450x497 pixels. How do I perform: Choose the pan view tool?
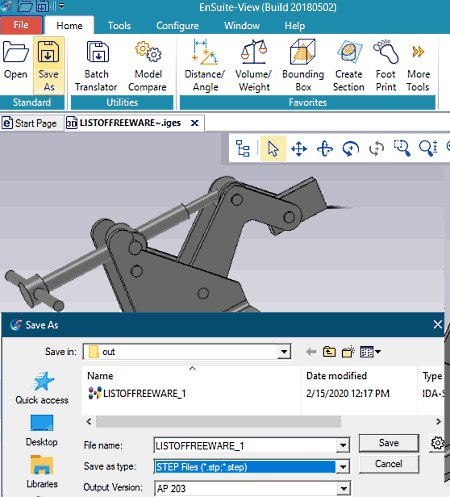point(299,148)
